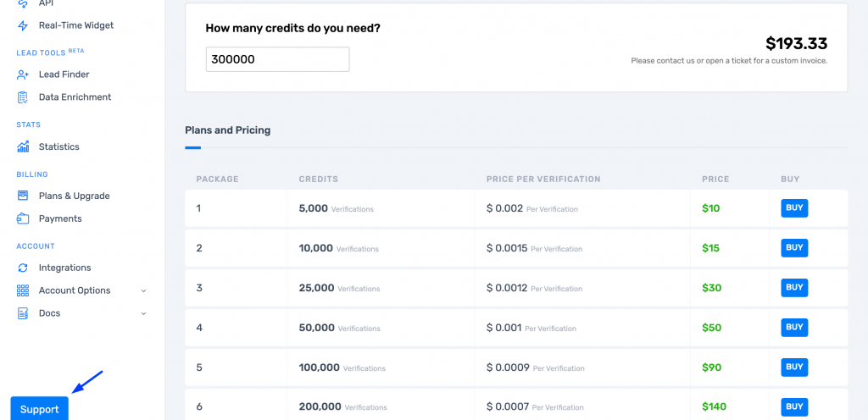Screen dimensions: 868x420
Task: Buy the 200,000 credits package
Action: [794, 406]
